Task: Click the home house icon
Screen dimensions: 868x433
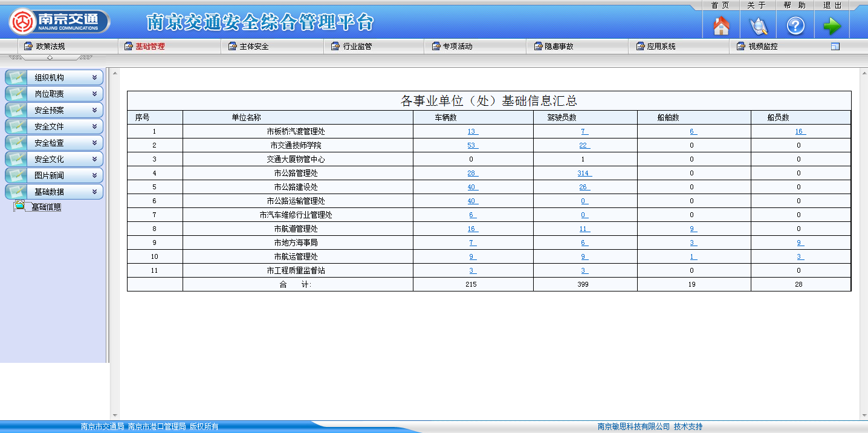Action: pyautogui.click(x=721, y=26)
